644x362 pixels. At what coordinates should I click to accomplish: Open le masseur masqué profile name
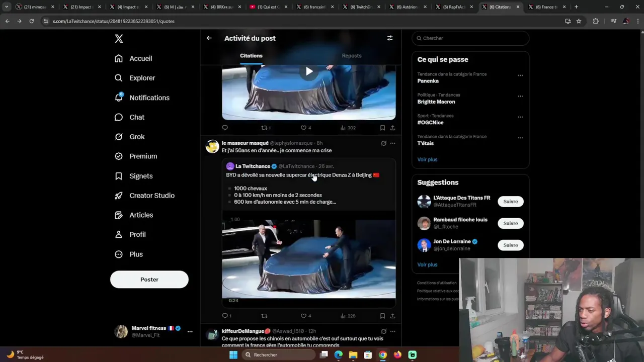(x=245, y=143)
